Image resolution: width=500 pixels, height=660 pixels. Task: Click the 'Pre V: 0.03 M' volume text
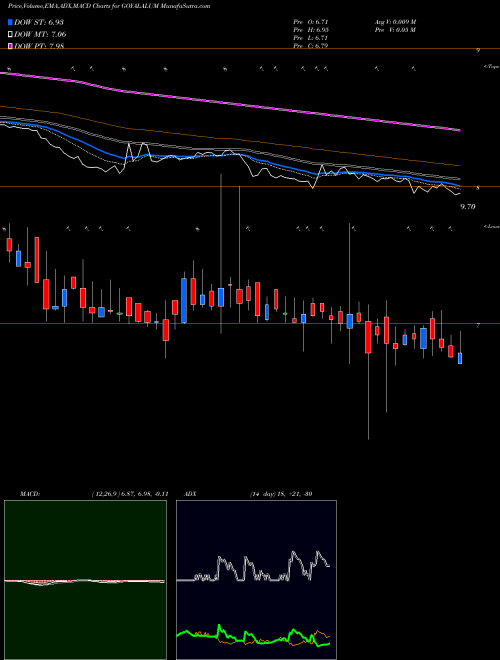pyautogui.click(x=395, y=30)
